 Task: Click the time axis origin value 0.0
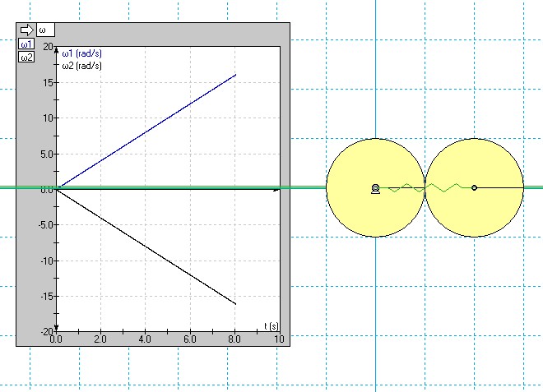57,339
